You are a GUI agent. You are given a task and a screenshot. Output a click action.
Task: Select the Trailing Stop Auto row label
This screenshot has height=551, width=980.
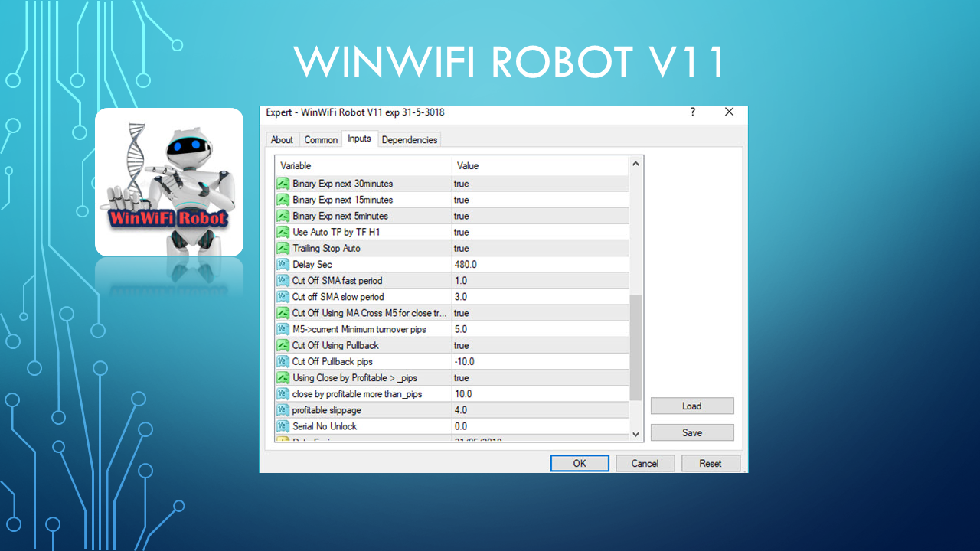coord(326,248)
